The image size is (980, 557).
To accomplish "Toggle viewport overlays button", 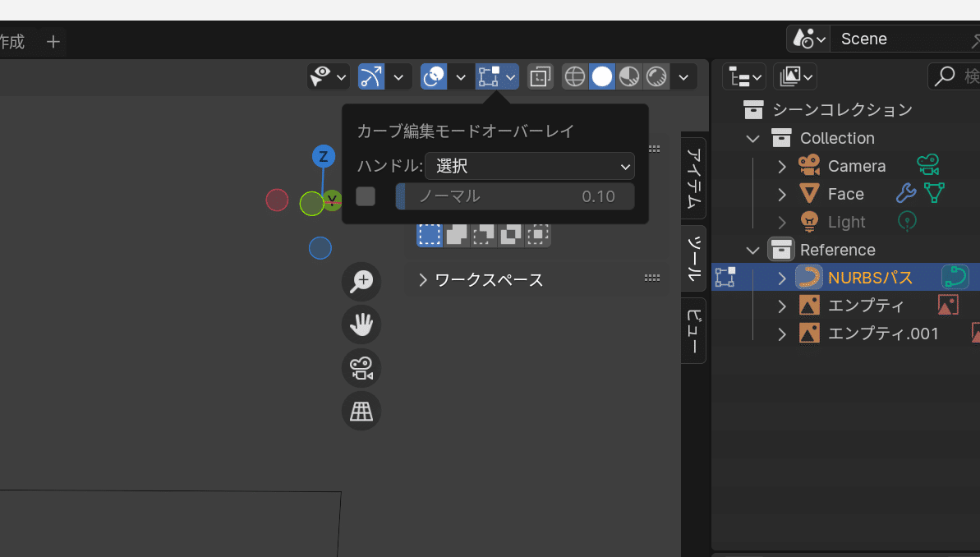I will click(434, 77).
